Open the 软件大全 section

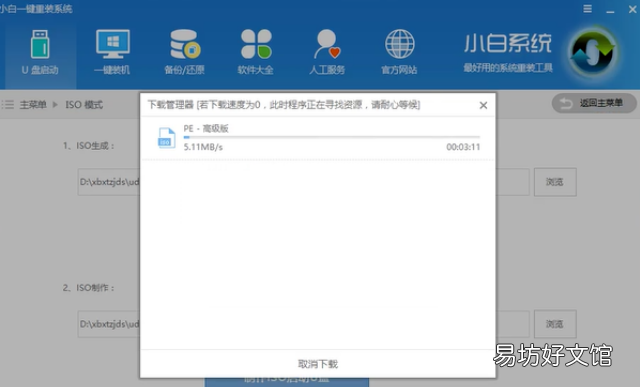(x=256, y=52)
